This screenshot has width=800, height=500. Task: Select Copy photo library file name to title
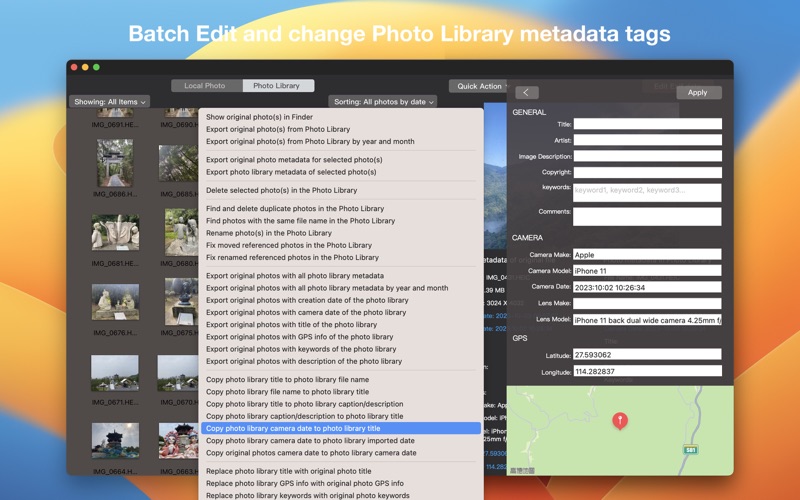tap(341, 392)
